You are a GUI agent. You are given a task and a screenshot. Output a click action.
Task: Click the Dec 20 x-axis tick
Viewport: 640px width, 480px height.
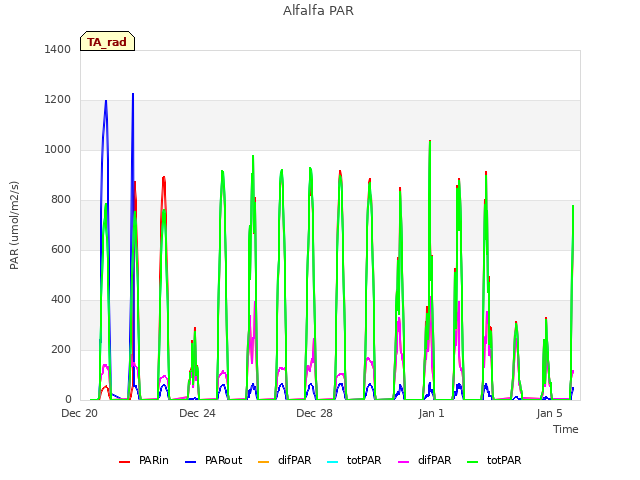pyautogui.click(x=80, y=413)
